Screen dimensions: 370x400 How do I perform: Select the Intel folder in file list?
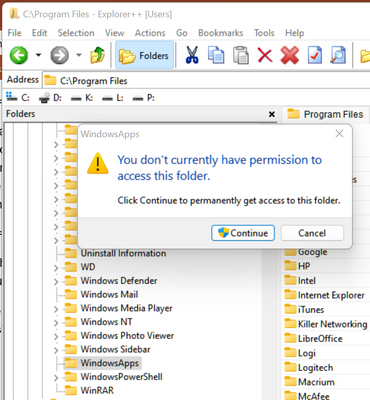point(300,281)
